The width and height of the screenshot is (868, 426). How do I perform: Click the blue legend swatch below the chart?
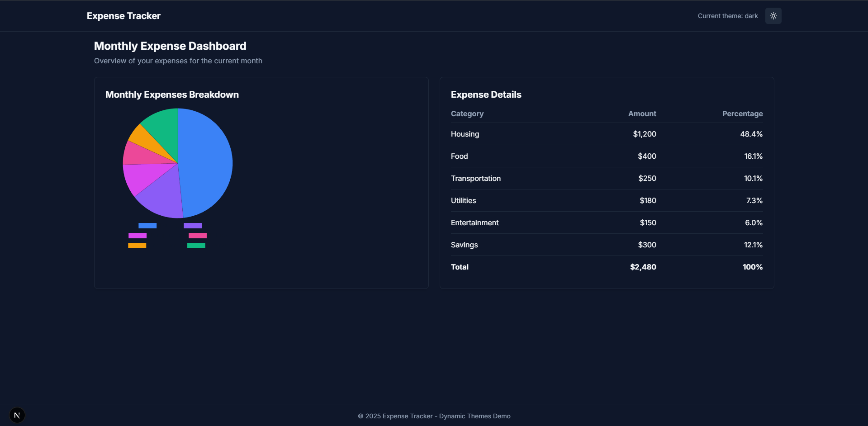tap(147, 225)
